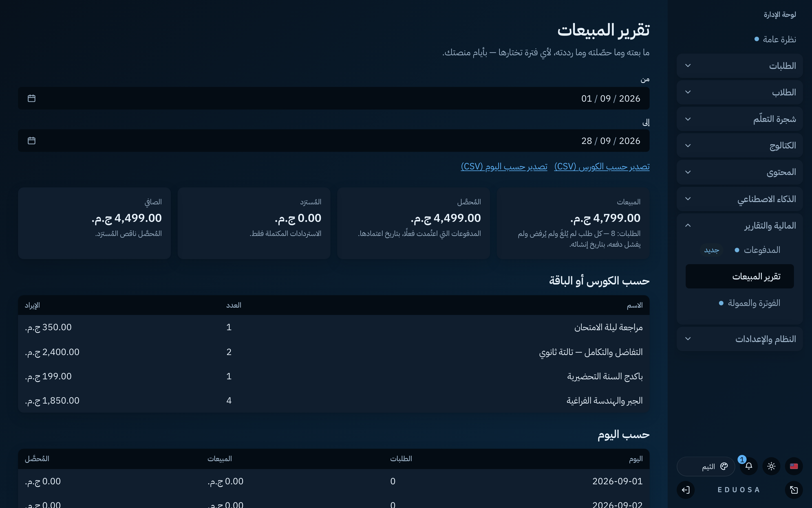This screenshot has width=812, height=508.
Task: Click the اليوم column header
Action: 636,459
